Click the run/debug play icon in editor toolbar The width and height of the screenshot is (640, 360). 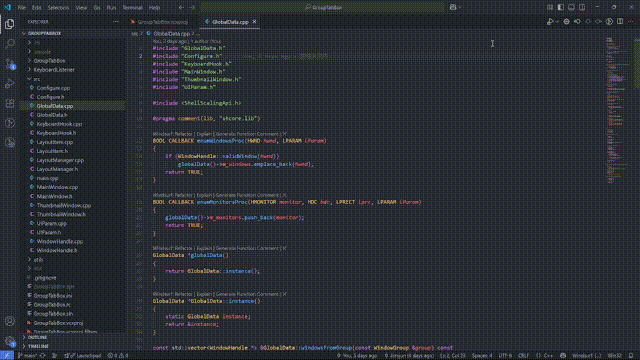pos(550,22)
